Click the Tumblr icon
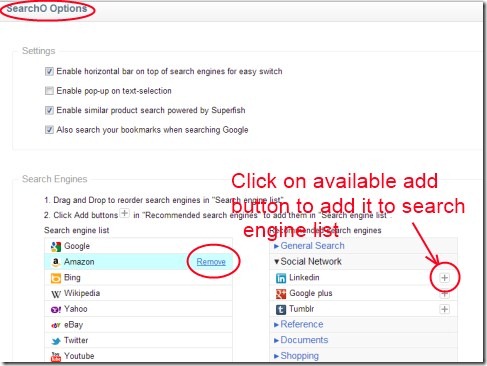Viewport: 487px width, 366px height. pyautogui.click(x=281, y=309)
